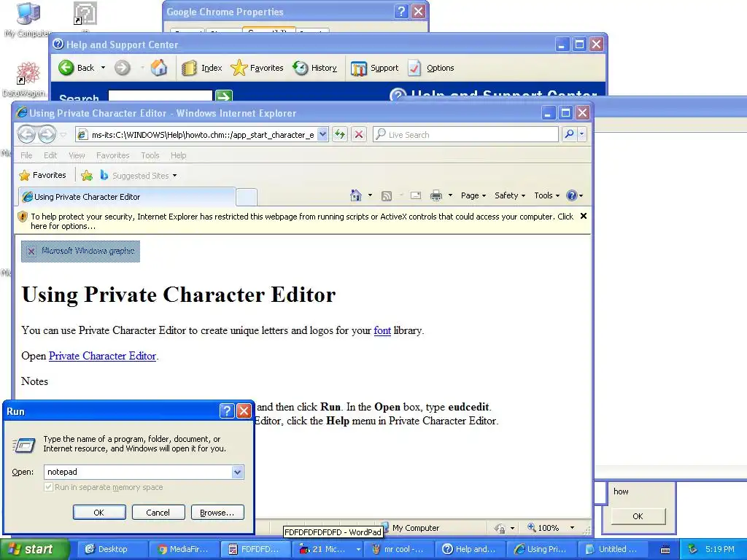Image resolution: width=747 pixels, height=560 pixels.
Task: Open the on-screen keyboard tray icon
Action: pos(665,549)
